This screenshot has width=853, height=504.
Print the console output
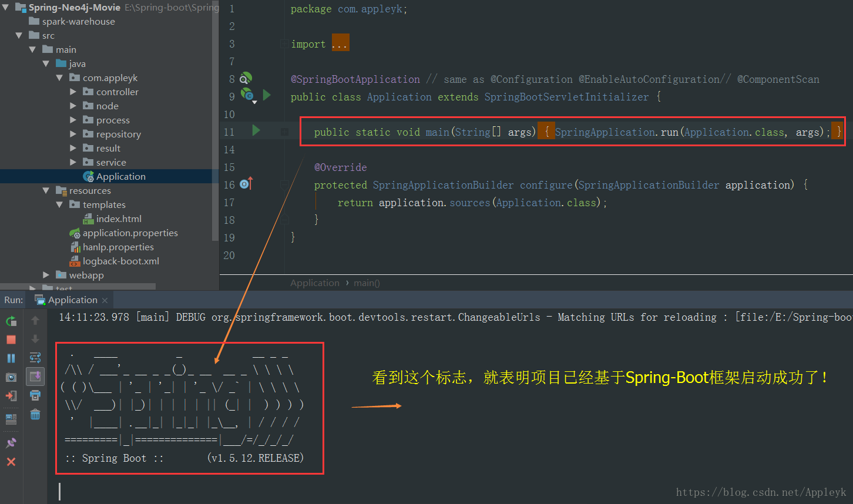(35, 395)
